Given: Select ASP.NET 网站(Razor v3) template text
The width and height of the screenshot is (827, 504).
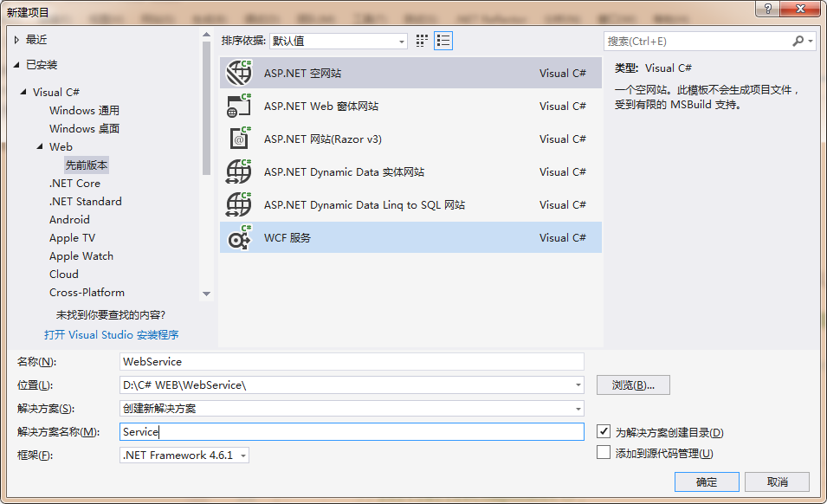Looking at the screenshot, I should pos(323,139).
